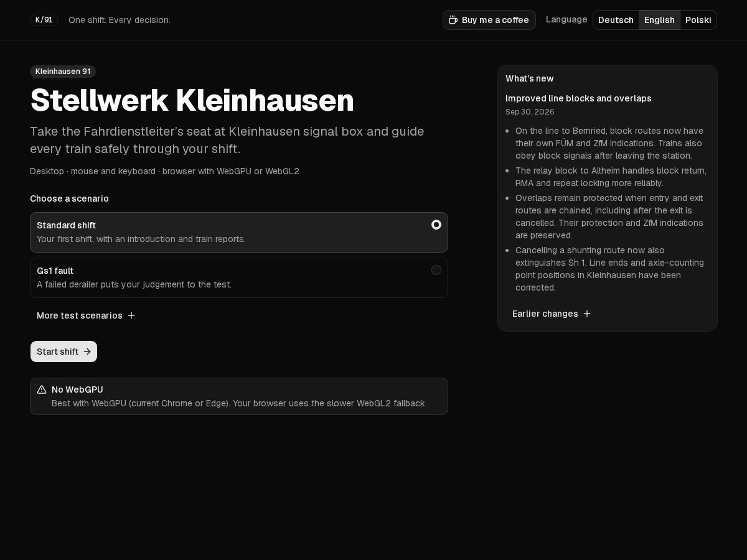Click the 'Desktop · mouse and keyboard' requirements line

(x=164, y=171)
